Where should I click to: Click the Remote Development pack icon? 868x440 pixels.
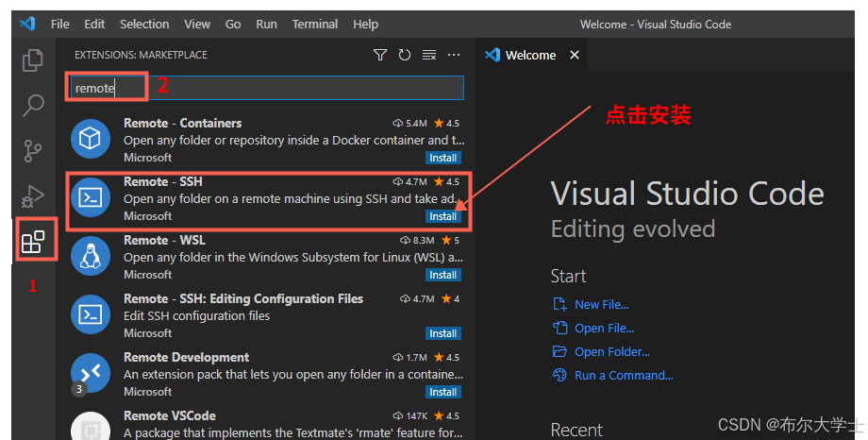[x=91, y=373]
